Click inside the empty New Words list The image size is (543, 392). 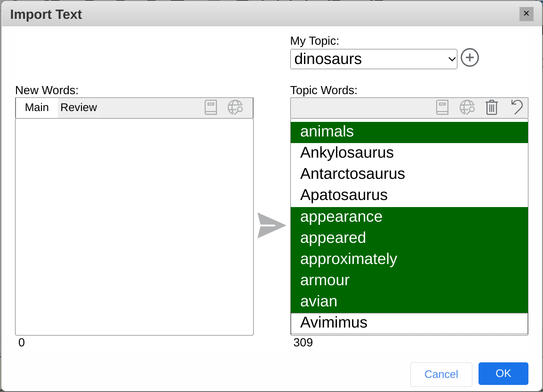coord(135,227)
